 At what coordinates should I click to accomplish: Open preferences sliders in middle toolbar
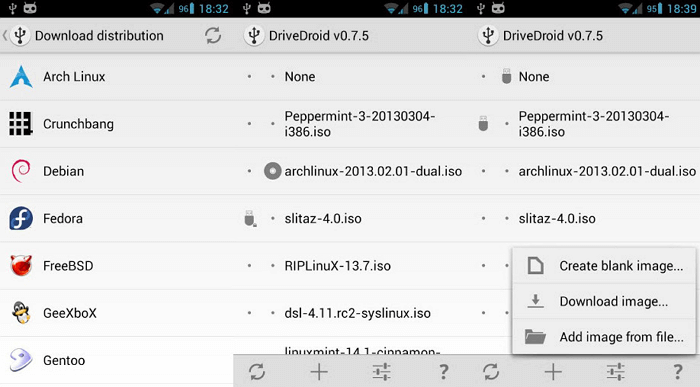pos(382,371)
